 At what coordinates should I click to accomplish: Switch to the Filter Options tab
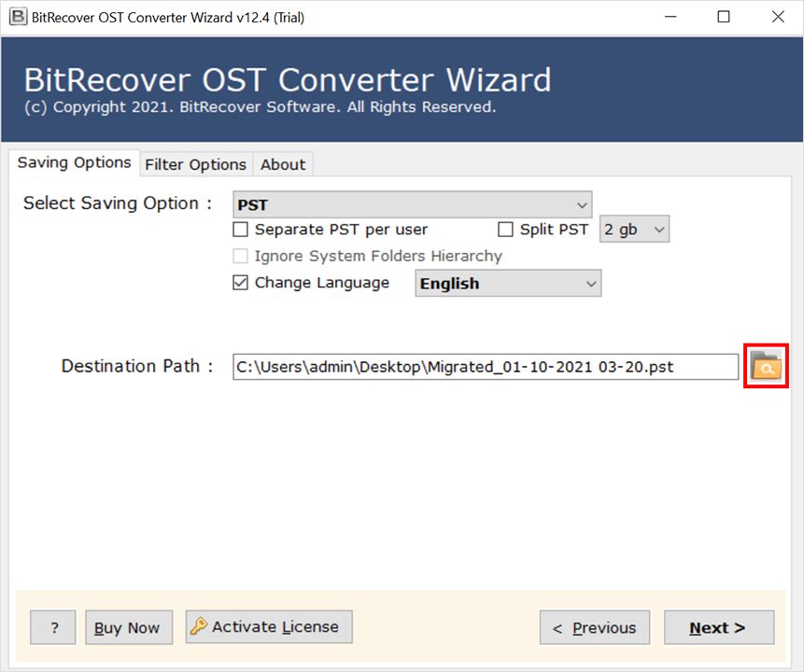pos(196,164)
